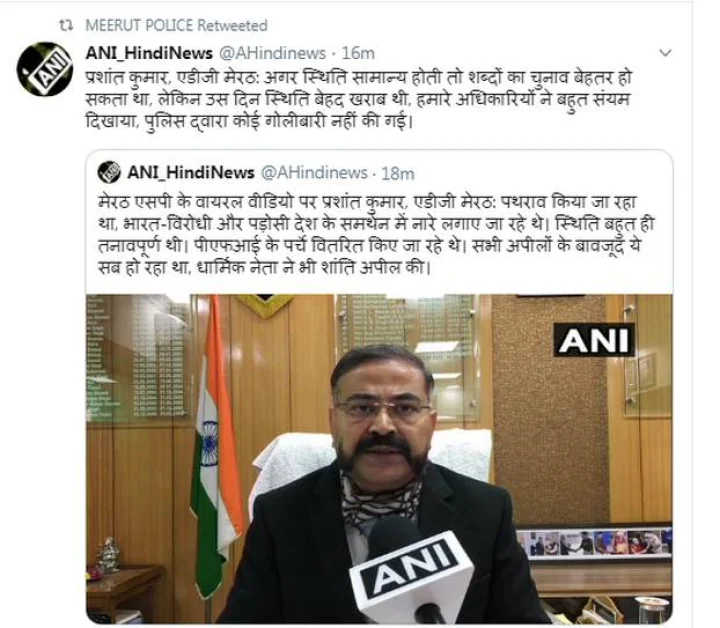Open the tweet options chevron dropdown

[665, 53]
